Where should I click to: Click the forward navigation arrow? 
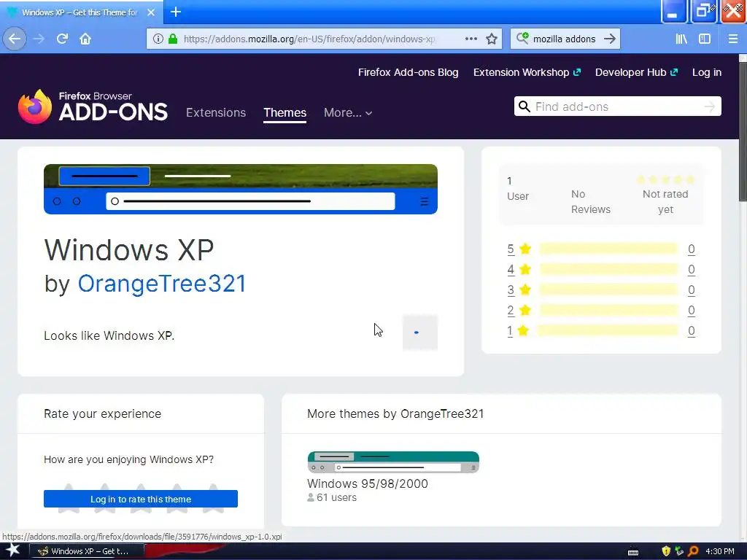coord(39,39)
